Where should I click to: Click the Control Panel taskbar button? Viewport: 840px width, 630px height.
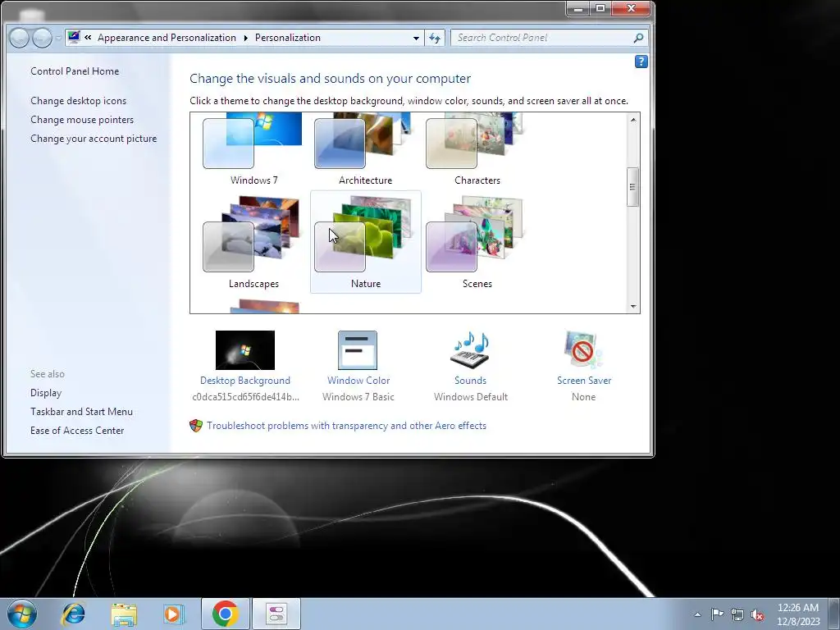point(276,614)
